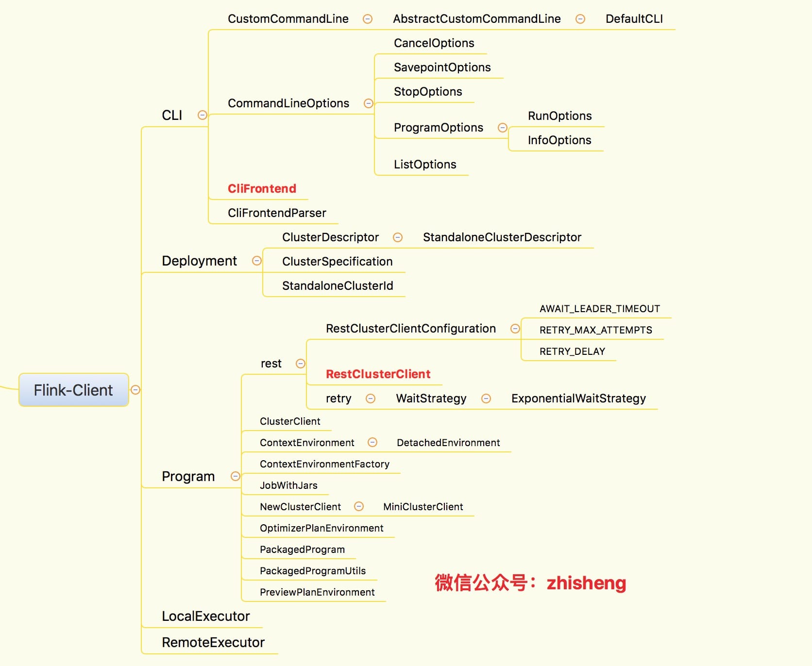812x666 pixels.
Task: Select the CliFrontendParser topic
Action: (x=277, y=213)
